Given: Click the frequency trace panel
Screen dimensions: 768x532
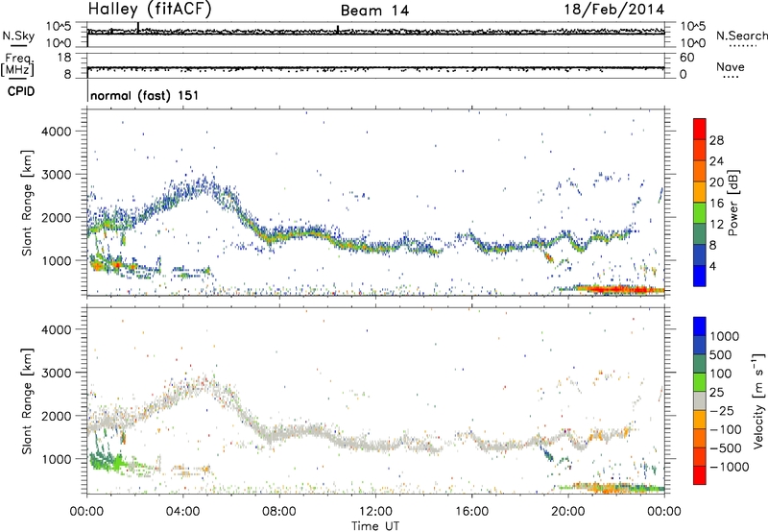Looking at the screenshot, I should (375, 65).
